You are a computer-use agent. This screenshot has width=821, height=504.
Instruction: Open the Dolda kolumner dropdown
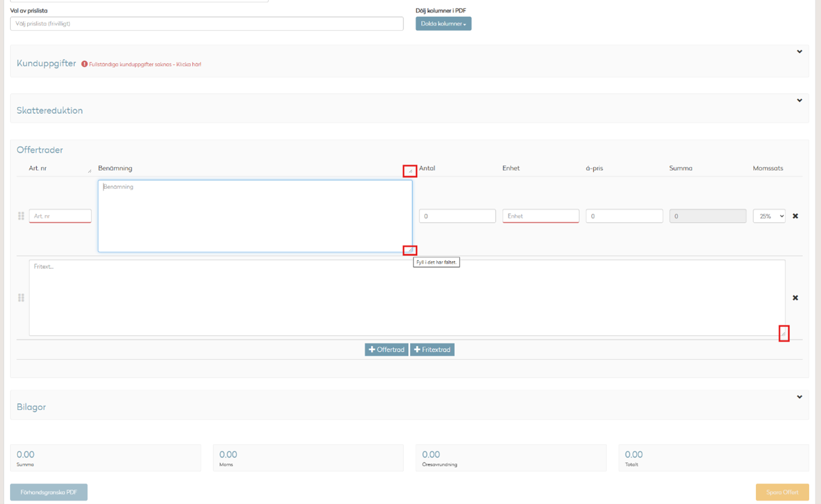point(443,24)
